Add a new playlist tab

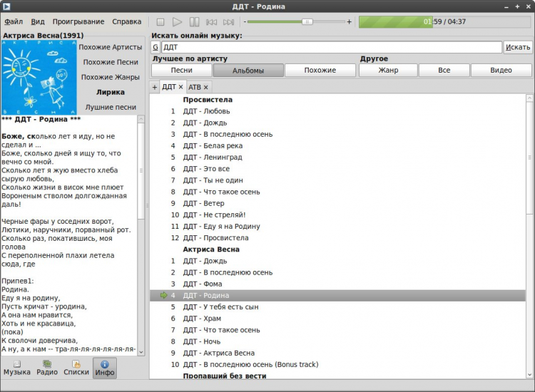[155, 87]
